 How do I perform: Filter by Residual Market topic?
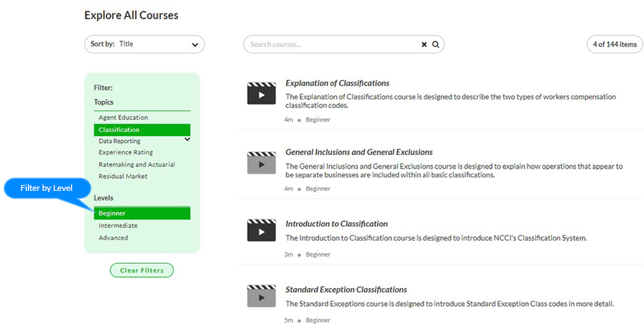point(122,175)
